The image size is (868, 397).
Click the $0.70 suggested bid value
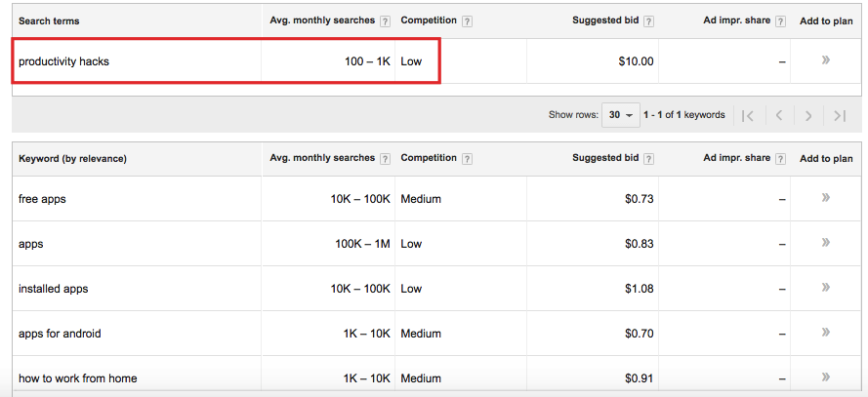(640, 334)
